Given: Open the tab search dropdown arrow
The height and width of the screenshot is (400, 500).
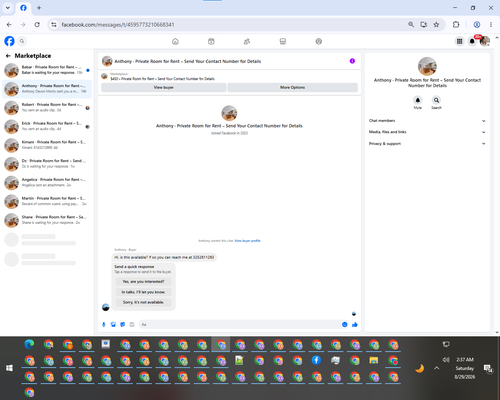Looking at the screenshot, I should (8, 8).
